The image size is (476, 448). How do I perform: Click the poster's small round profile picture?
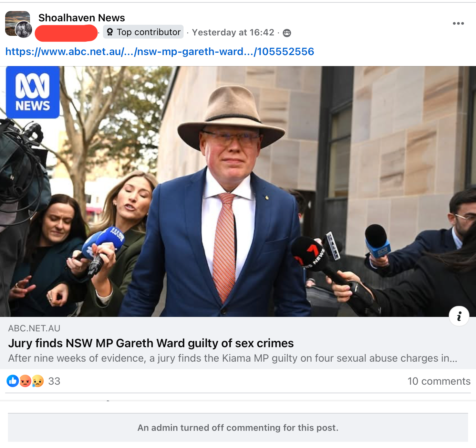[x=24, y=30]
